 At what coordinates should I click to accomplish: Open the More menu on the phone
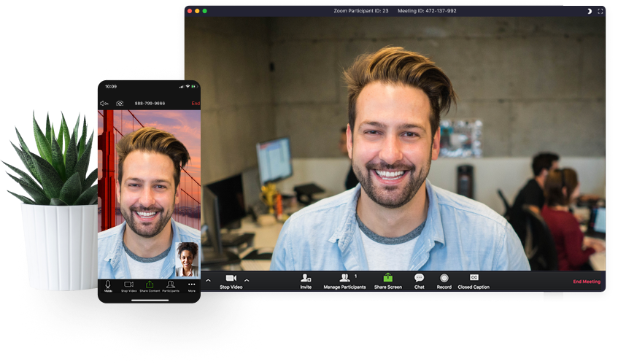click(x=192, y=285)
